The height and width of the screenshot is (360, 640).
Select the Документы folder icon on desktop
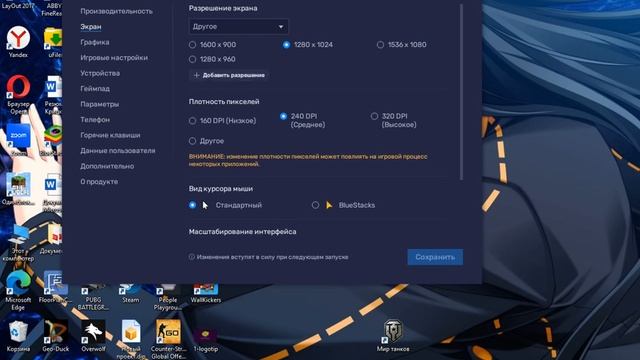[x=53, y=238]
